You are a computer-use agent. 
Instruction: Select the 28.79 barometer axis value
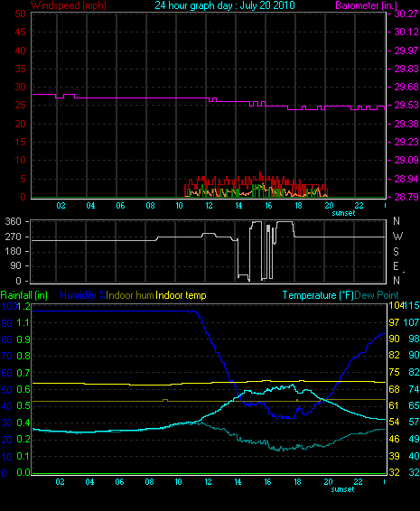[x=406, y=197]
